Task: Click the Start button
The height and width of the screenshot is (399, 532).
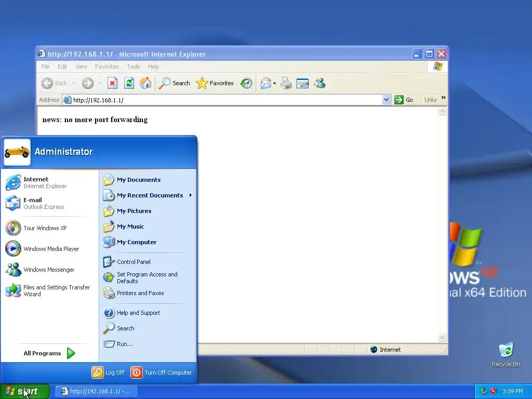Action: tap(25, 391)
